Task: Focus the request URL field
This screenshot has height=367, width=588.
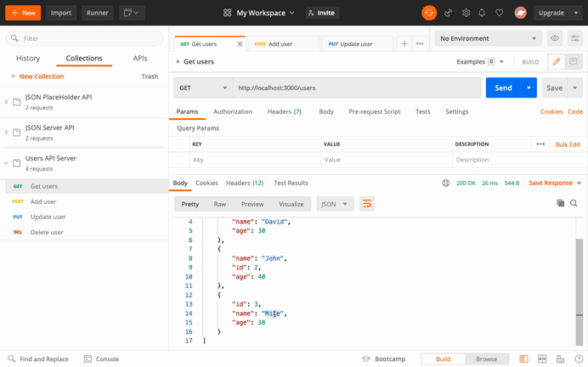Action: tap(357, 88)
